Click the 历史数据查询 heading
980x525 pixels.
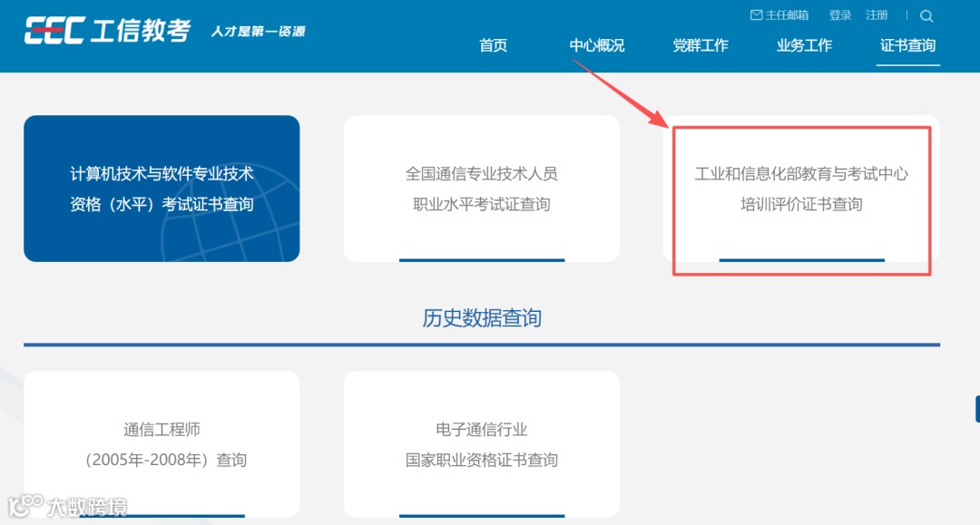point(482,317)
